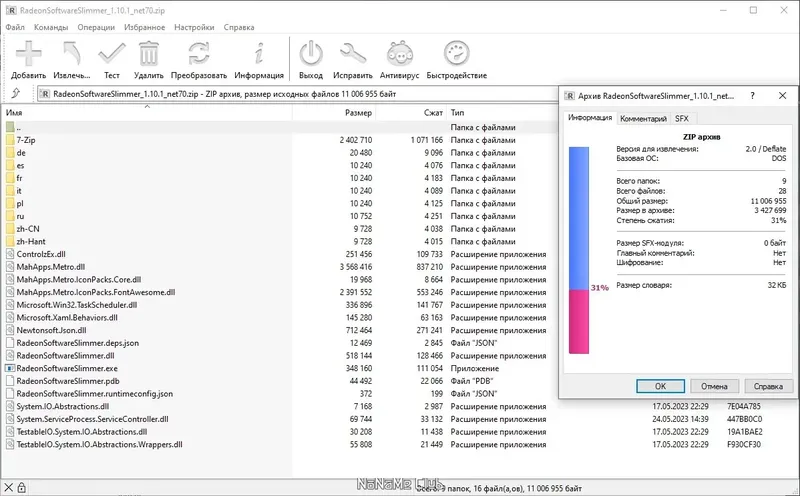The height and width of the screenshot is (496, 800).
Task: Select RadeonSoftwareSlimmer.dll file name
Action: pos(65,356)
